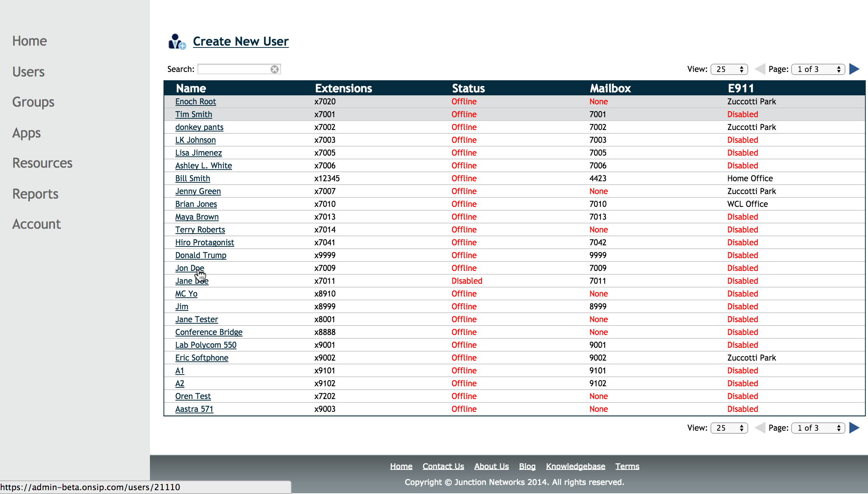
Task: Open user Brian Jones
Action: [x=196, y=204]
